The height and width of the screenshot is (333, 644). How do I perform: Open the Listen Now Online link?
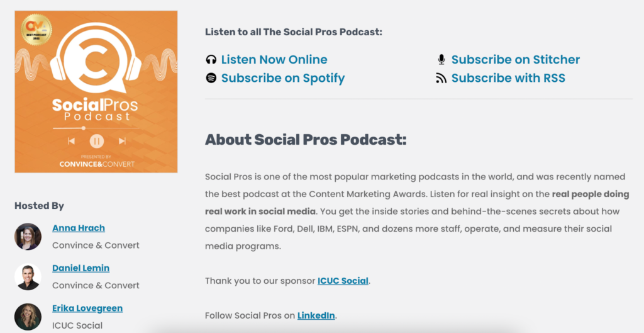pos(274,60)
